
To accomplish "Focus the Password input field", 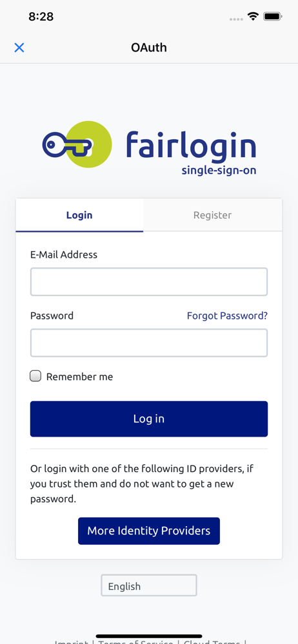I will tap(149, 343).
